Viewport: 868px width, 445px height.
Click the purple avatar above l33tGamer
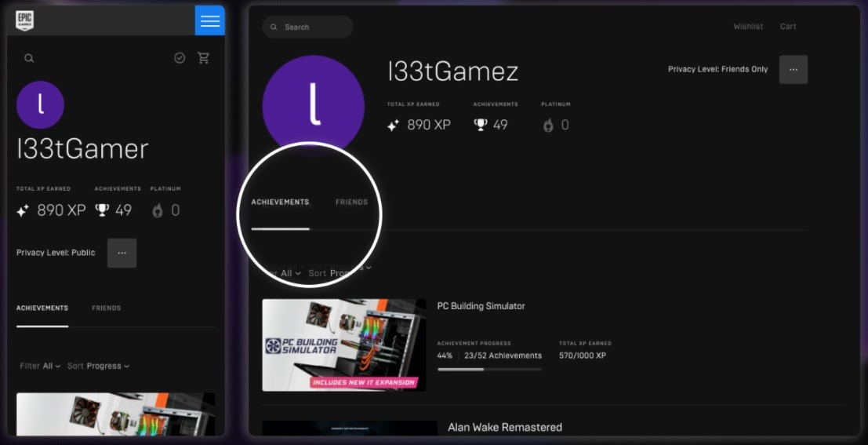(40, 105)
